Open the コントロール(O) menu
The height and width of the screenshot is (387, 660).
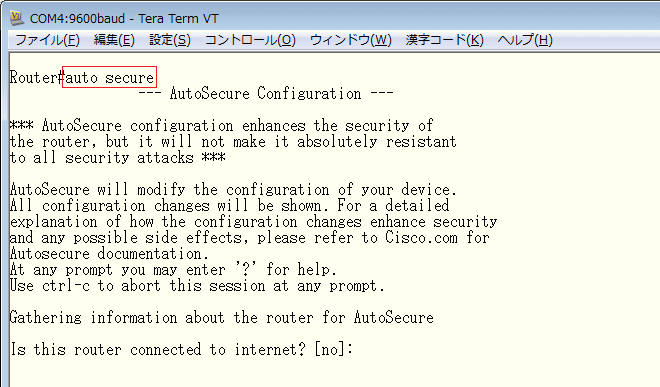[250, 40]
